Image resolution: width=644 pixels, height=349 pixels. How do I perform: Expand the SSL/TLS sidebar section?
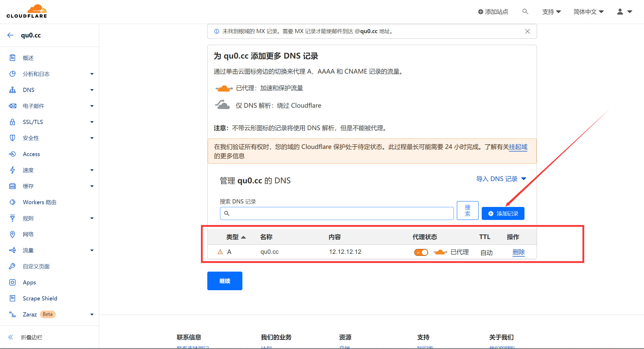(x=92, y=122)
